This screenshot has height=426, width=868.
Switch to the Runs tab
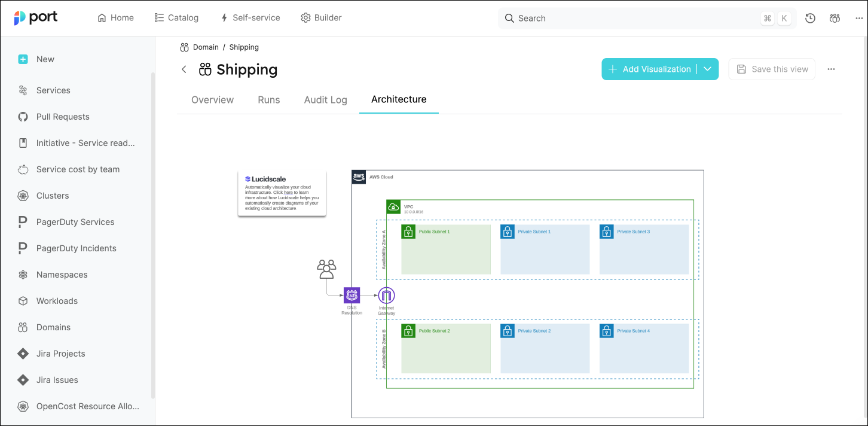pos(268,100)
